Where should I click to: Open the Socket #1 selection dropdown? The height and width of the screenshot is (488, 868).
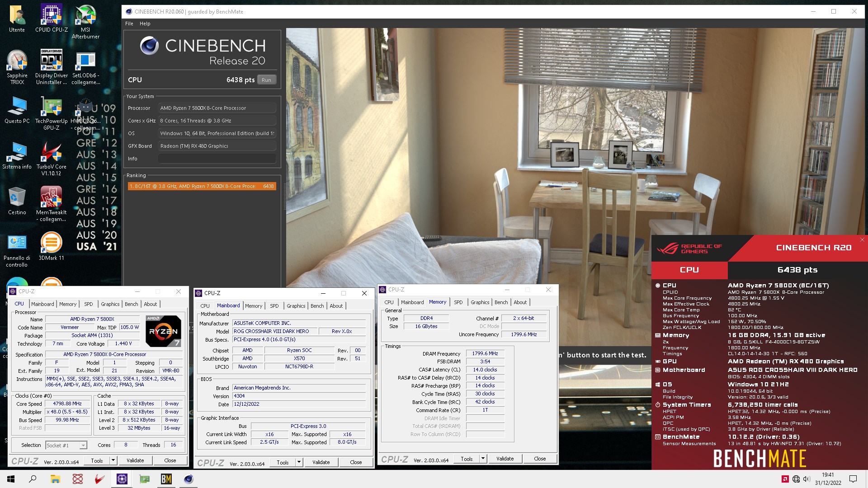pos(66,446)
